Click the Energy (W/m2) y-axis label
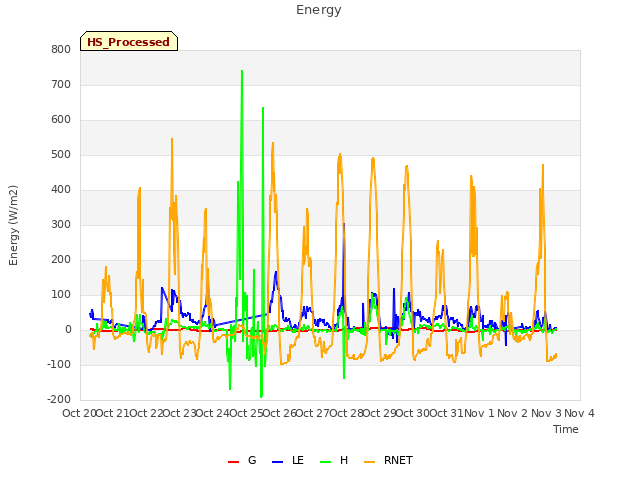This screenshot has height=480, width=640. [13, 225]
